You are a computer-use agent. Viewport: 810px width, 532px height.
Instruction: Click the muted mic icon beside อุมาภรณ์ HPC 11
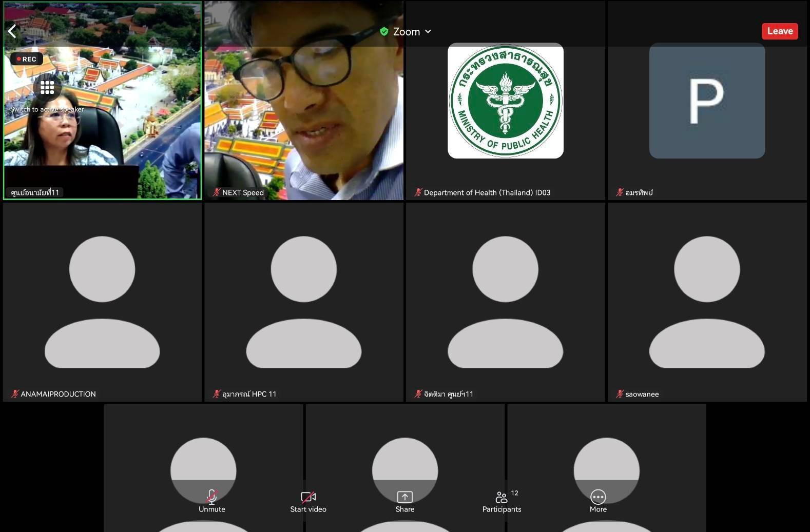coord(217,394)
